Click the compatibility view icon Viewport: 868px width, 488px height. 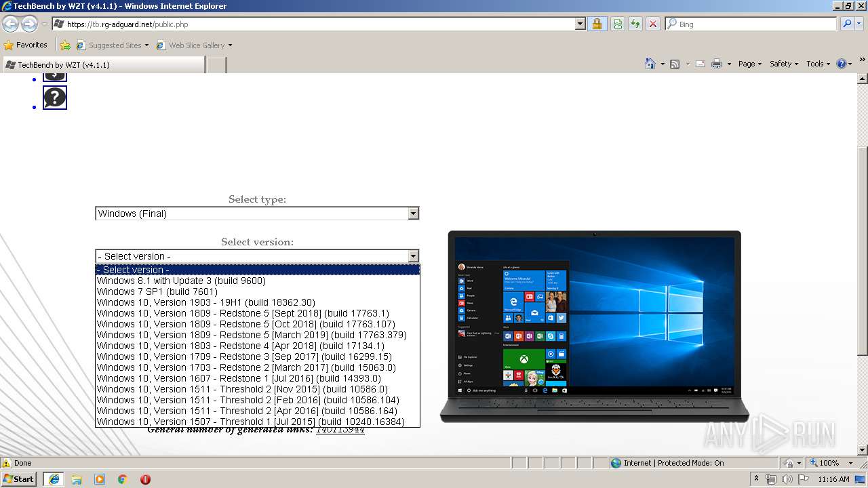618,24
